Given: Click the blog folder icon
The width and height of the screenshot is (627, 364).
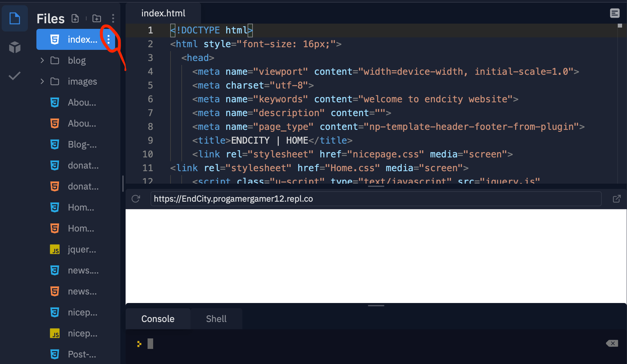Looking at the screenshot, I should 55,60.
